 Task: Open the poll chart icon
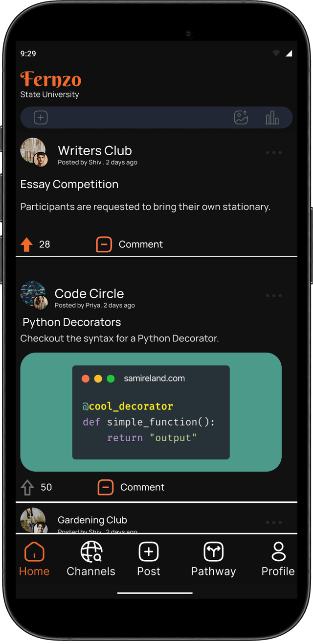(x=272, y=118)
